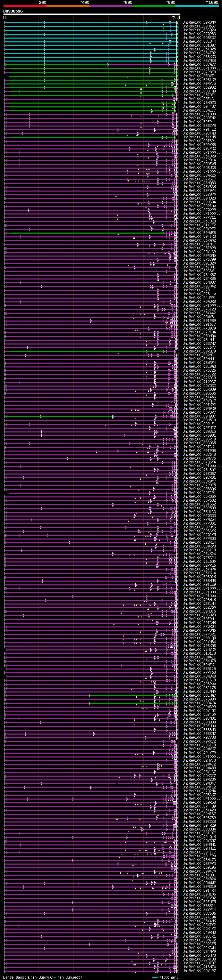222x980 pixels.
Task: Select the UniRef100_A7R617 label
Action: point(199,179)
